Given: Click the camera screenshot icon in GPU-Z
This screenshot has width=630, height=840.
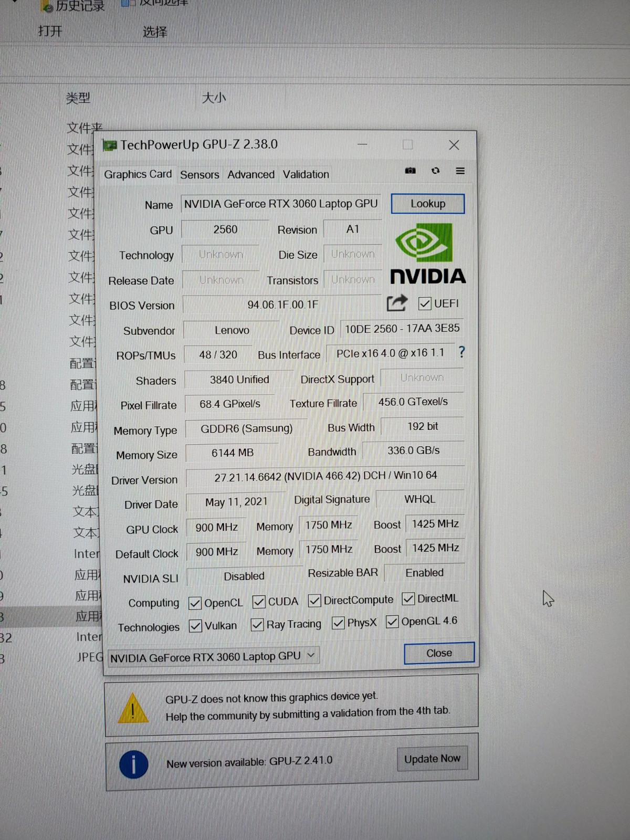Looking at the screenshot, I should click(410, 171).
